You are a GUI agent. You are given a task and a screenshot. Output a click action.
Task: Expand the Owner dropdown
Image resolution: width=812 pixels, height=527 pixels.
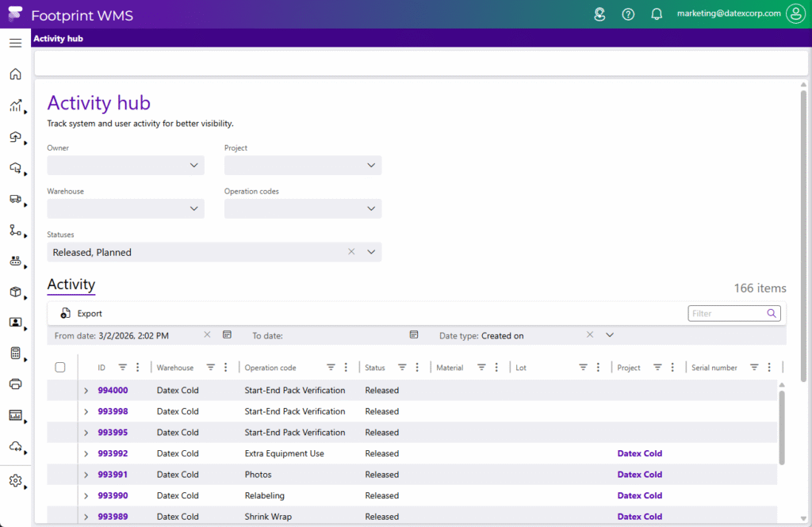tap(194, 166)
